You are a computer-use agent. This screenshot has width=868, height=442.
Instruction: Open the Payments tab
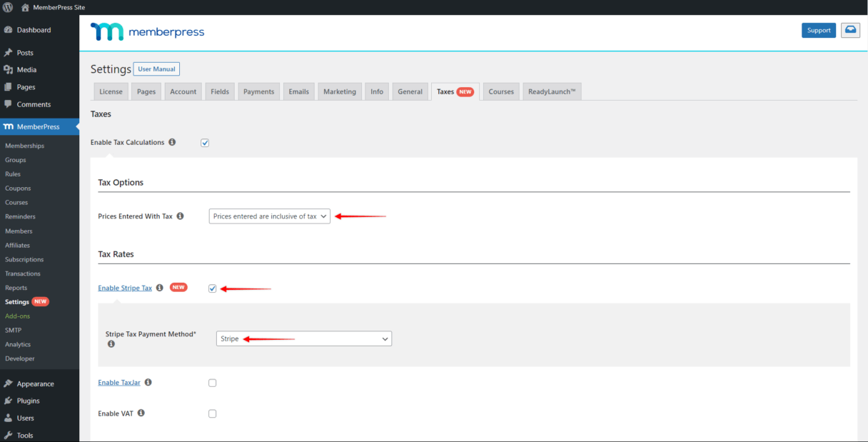258,91
